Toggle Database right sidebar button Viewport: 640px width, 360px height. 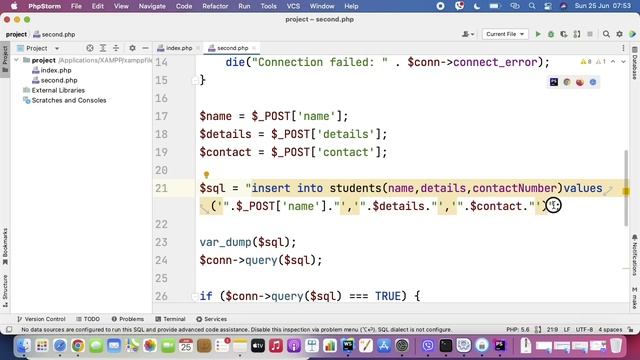[x=635, y=64]
